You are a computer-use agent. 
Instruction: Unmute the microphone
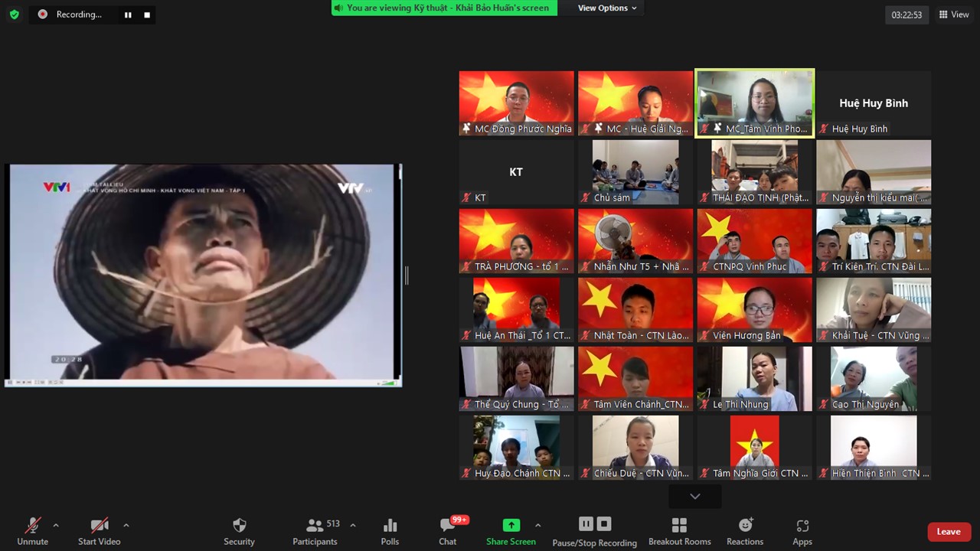(x=32, y=531)
